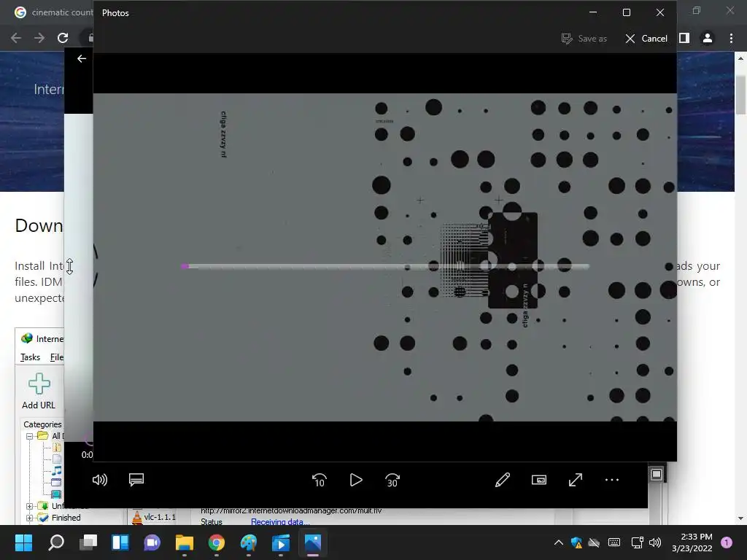
Task: Reload the Chrome page
Action: [63, 38]
